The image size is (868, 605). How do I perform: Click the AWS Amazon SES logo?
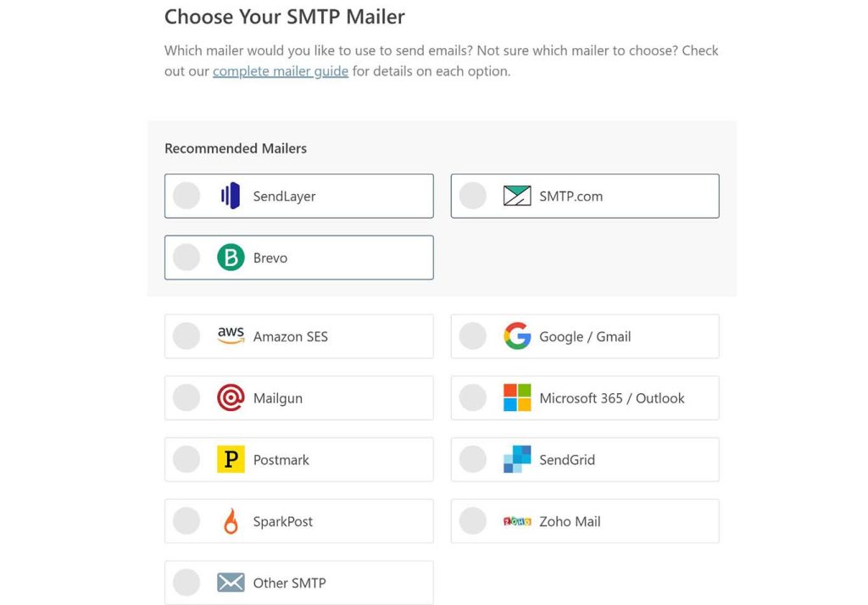pos(231,336)
